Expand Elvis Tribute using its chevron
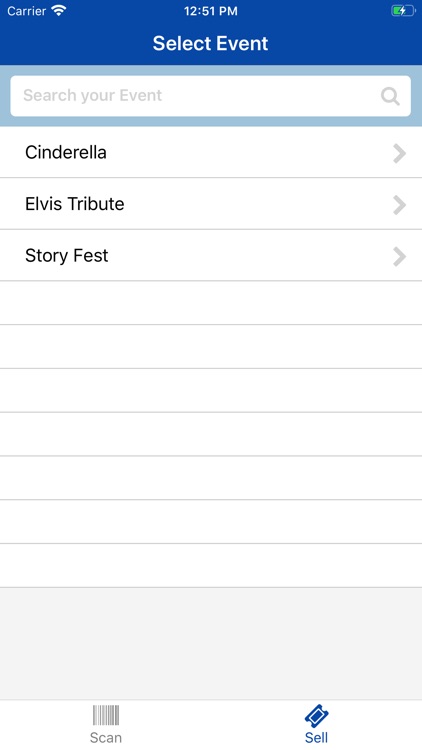 coord(400,205)
